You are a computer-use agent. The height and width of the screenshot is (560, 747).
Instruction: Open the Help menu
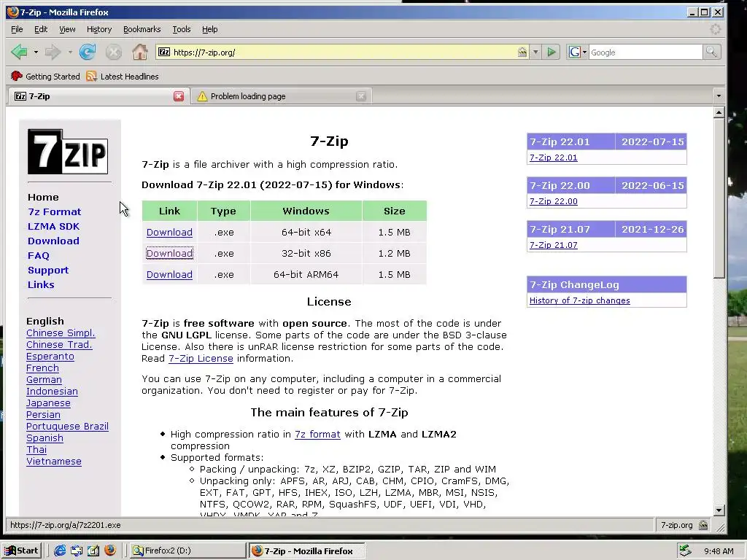click(x=209, y=29)
